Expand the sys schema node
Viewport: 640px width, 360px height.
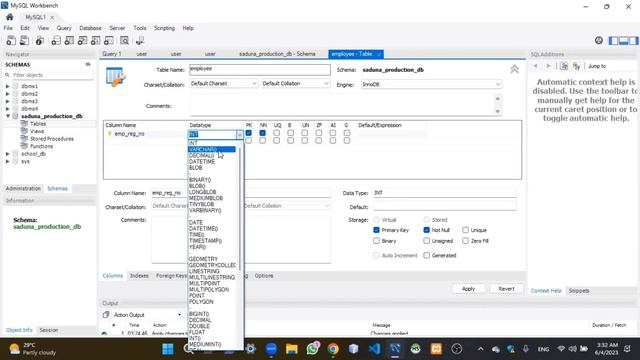click(x=7, y=161)
